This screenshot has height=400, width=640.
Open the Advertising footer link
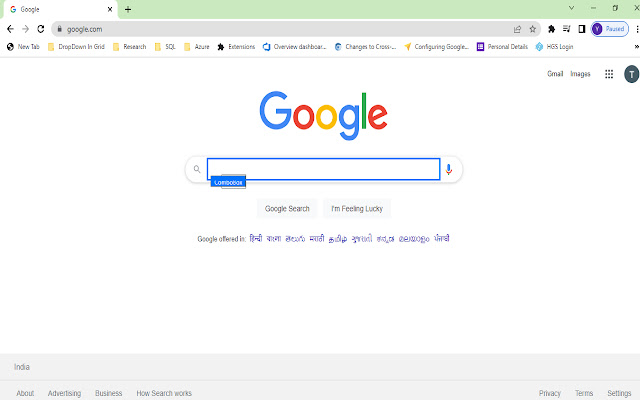click(x=64, y=393)
